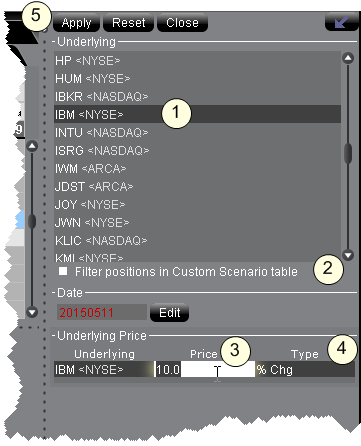The height and width of the screenshot is (446, 361).
Task: Open the % Chg type dropdown
Action: pyautogui.click(x=305, y=369)
